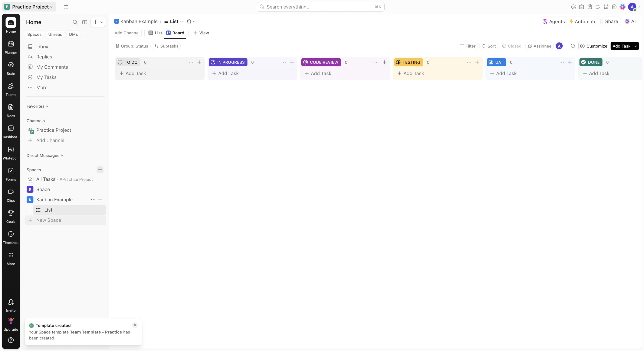Open the favorite star dropdown arrow
644x351 pixels.
click(194, 22)
